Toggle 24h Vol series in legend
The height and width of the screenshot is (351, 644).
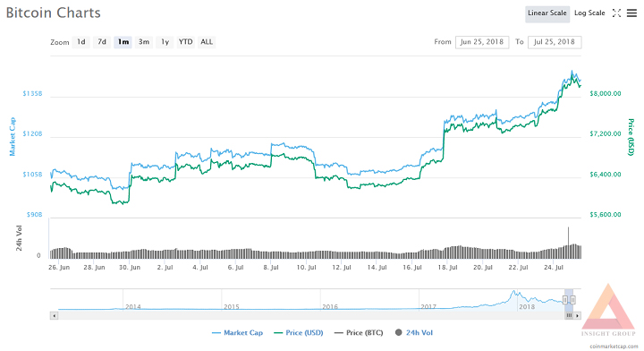coord(414,333)
